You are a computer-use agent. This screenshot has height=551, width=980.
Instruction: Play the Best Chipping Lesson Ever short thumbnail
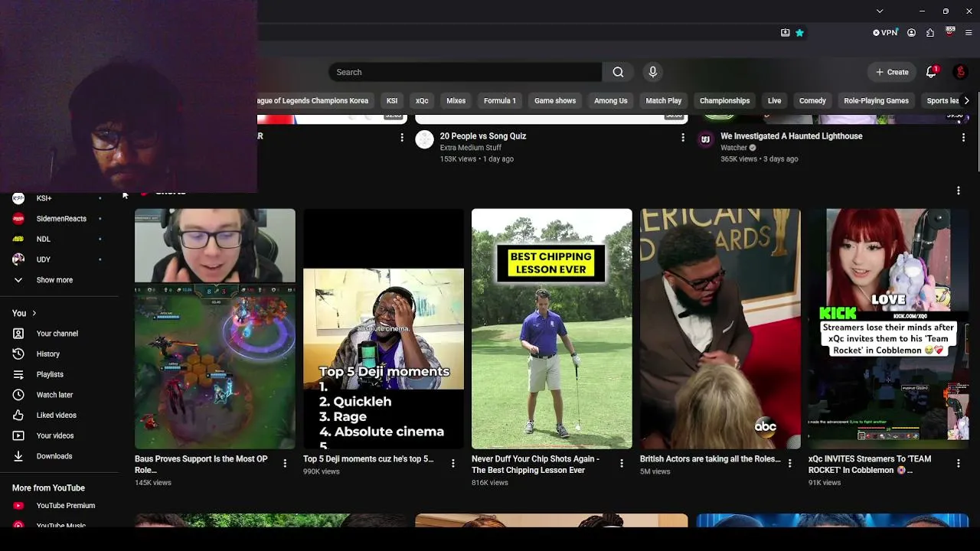click(x=552, y=328)
